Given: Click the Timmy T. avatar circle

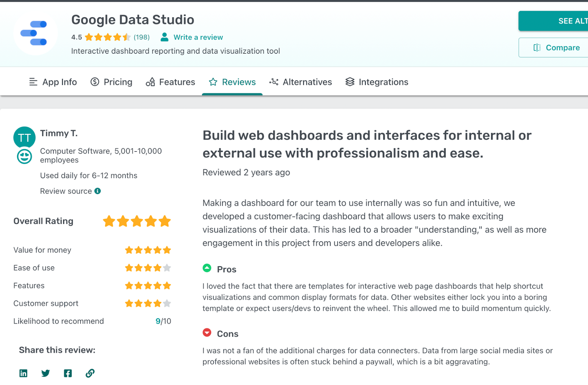Looking at the screenshot, I should [x=24, y=137].
